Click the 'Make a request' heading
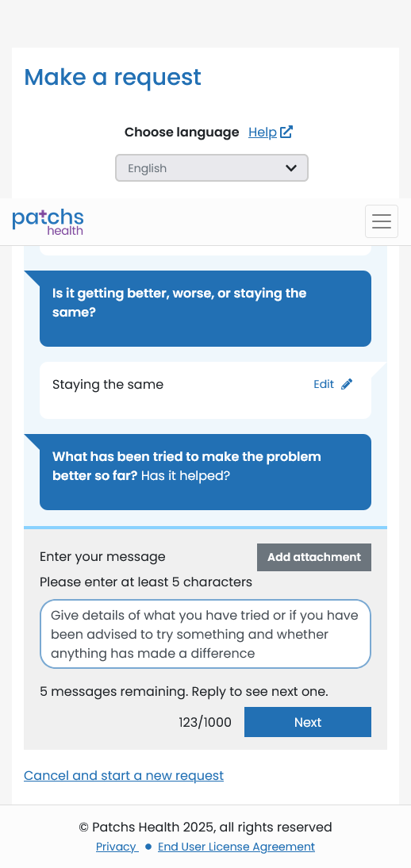The width and height of the screenshot is (411, 868). pyautogui.click(x=113, y=77)
